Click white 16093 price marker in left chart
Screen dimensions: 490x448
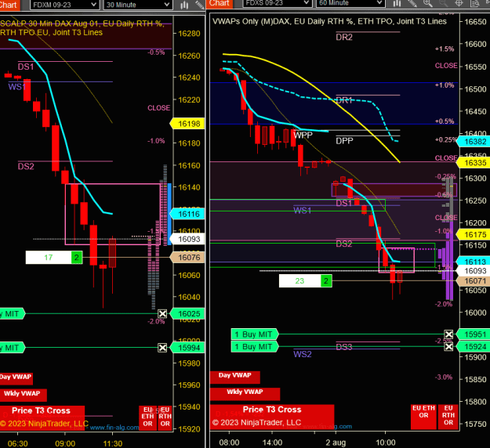click(187, 239)
